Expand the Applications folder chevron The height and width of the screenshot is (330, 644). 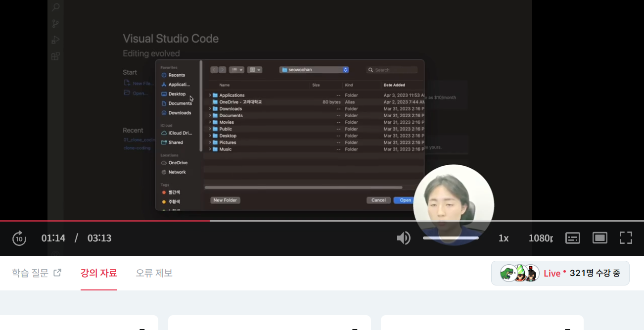coord(210,95)
